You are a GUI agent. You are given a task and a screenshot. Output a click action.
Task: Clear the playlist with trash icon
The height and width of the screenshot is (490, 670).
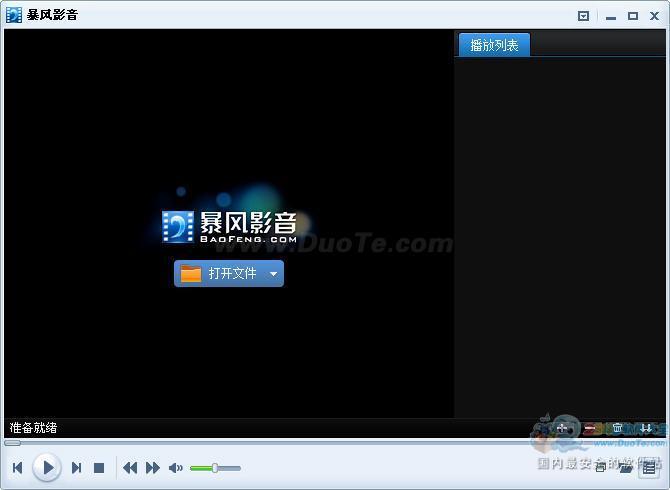617,428
